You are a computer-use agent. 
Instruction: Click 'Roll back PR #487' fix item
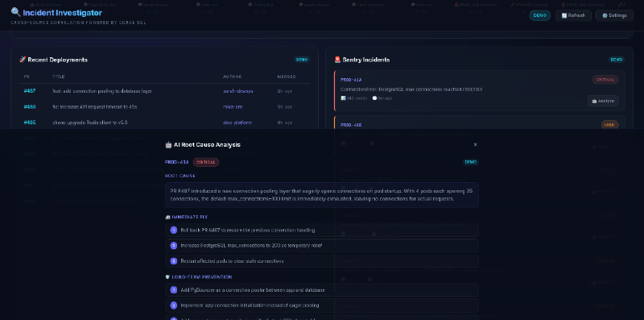point(322,231)
